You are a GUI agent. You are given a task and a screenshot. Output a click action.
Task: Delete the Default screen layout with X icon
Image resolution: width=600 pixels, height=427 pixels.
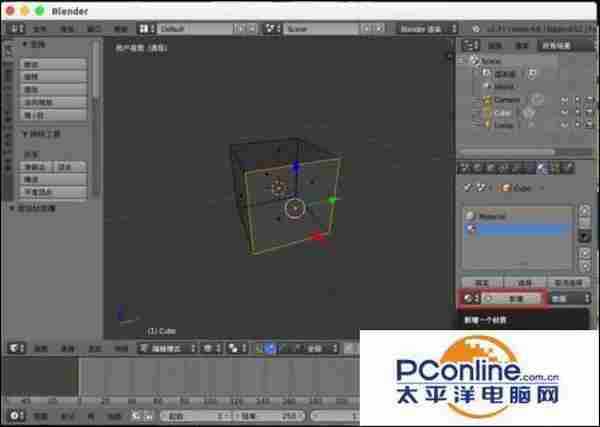click(252, 29)
